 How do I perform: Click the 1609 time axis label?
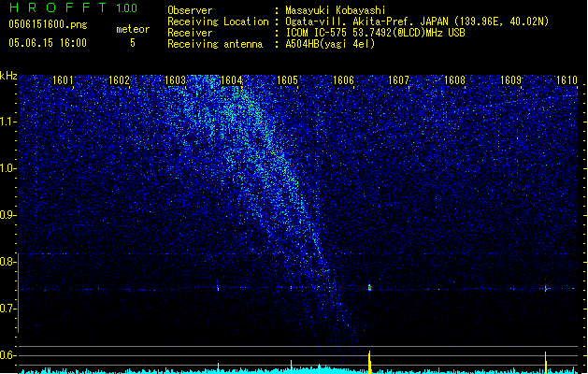coord(510,80)
